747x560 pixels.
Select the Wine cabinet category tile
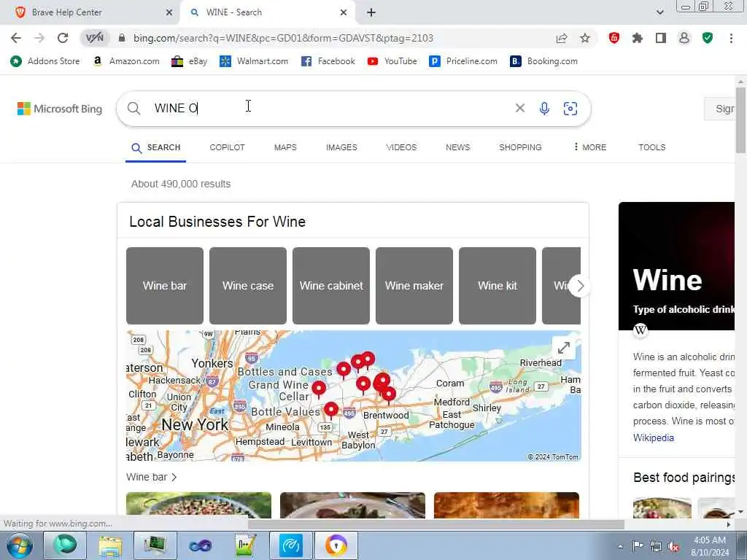coord(331,286)
